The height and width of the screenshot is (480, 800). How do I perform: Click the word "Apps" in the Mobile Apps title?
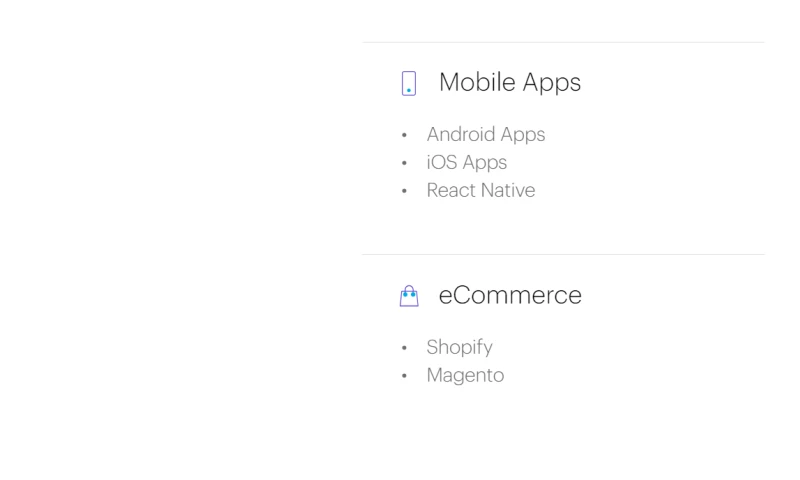pyautogui.click(x=550, y=83)
